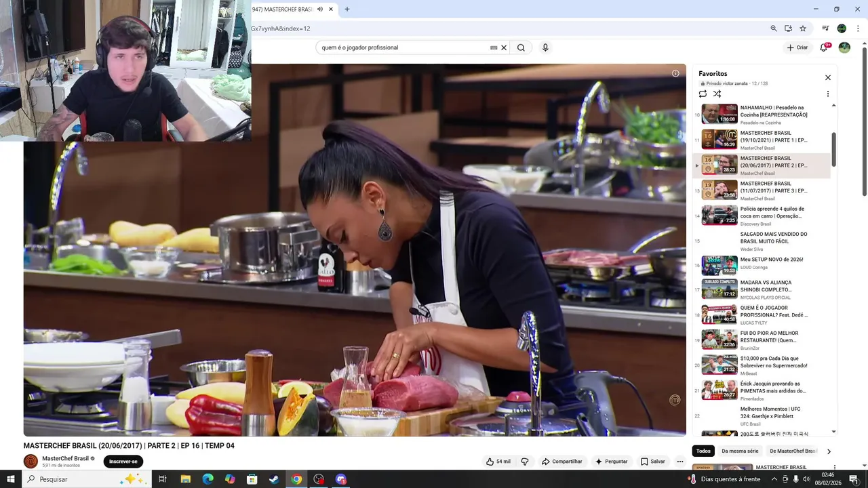This screenshot has width=868, height=488.
Task: Bookmark this page with the star icon
Action: pos(803,28)
